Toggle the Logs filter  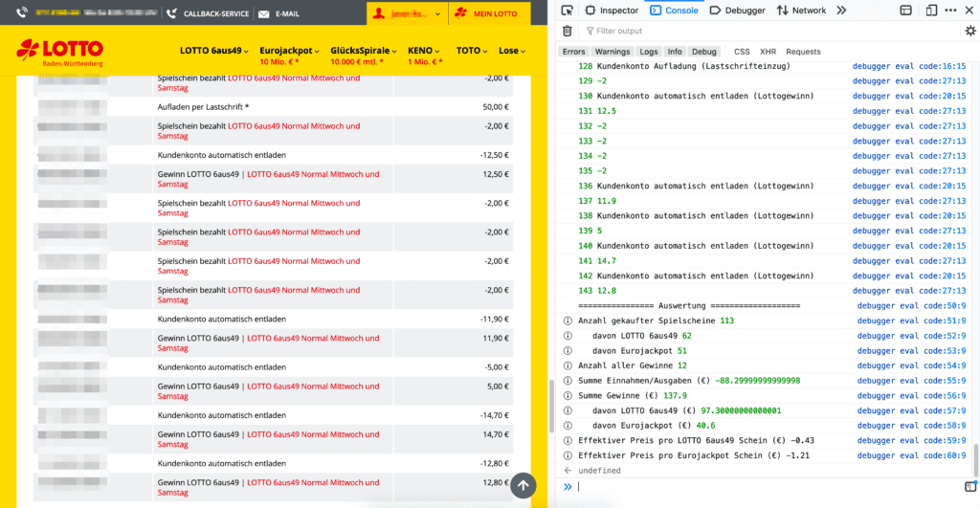point(648,52)
